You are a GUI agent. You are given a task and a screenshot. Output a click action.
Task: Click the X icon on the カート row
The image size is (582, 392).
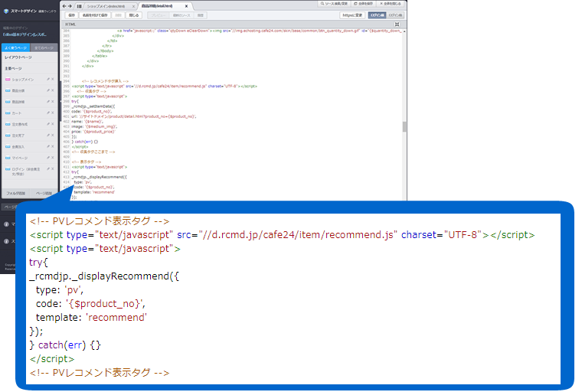click(x=53, y=113)
